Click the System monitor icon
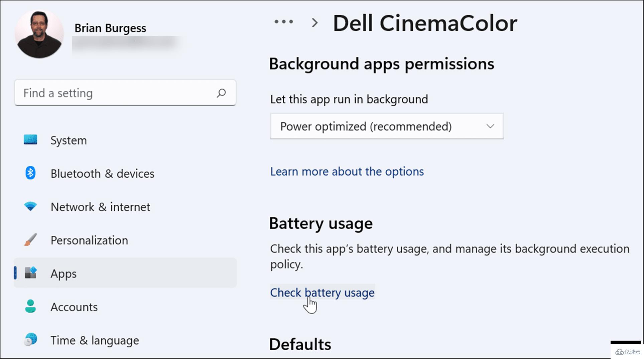644x359 pixels. (x=30, y=140)
